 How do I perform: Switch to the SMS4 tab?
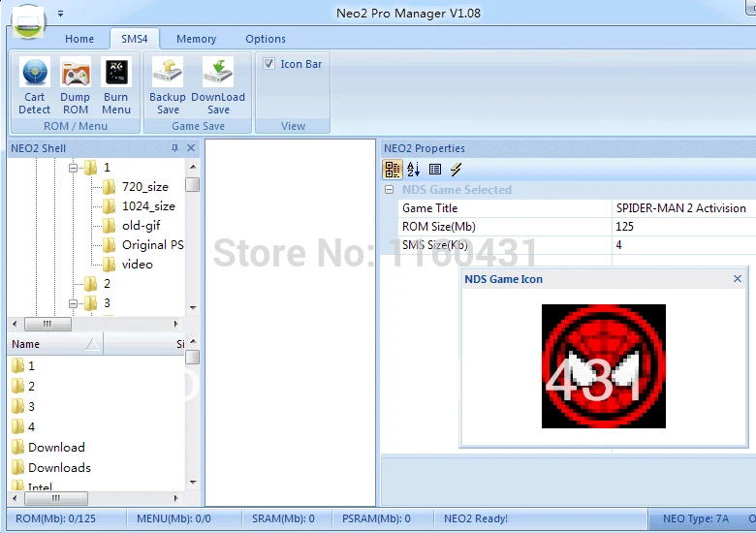point(135,39)
